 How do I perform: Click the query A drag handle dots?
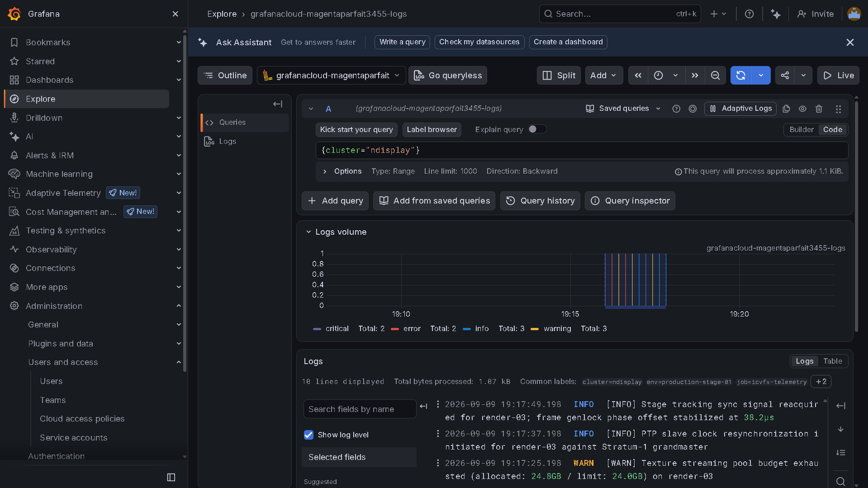pyautogui.click(x=838, y=109)
